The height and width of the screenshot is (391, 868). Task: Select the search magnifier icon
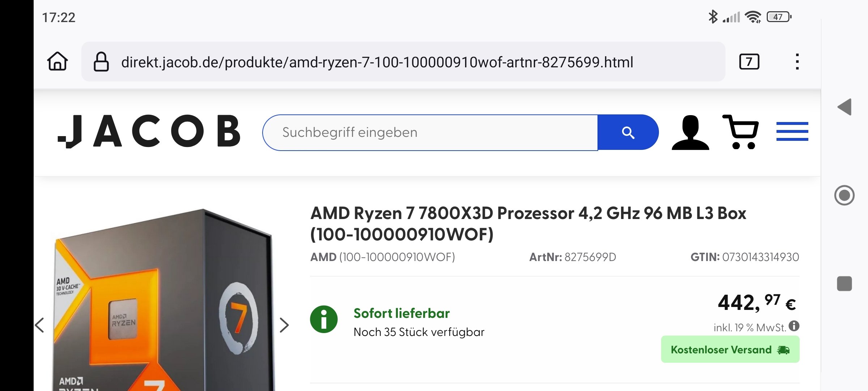point(628,132)
